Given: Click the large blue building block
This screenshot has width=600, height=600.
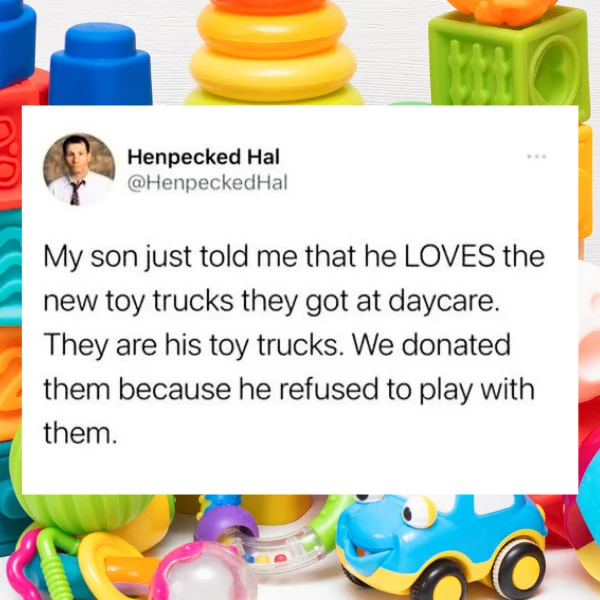Looking at the screenshot, I should pos(100,65).
